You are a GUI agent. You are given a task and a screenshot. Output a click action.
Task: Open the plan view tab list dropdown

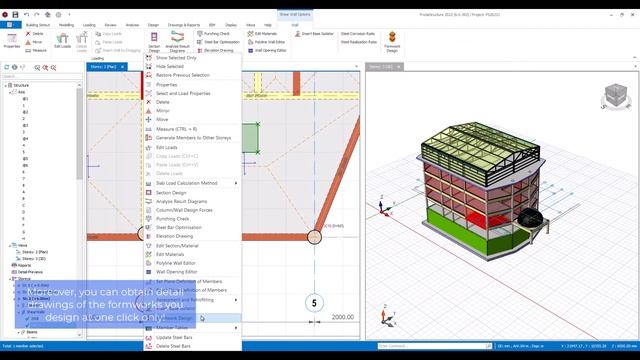pos(356,67)
